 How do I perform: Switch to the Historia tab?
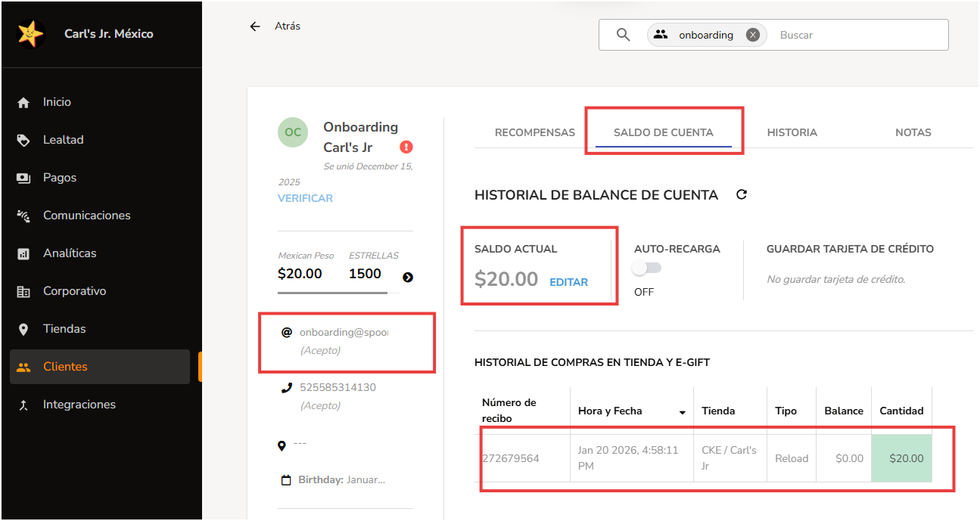pyautogui.click(x=792, y=132)
